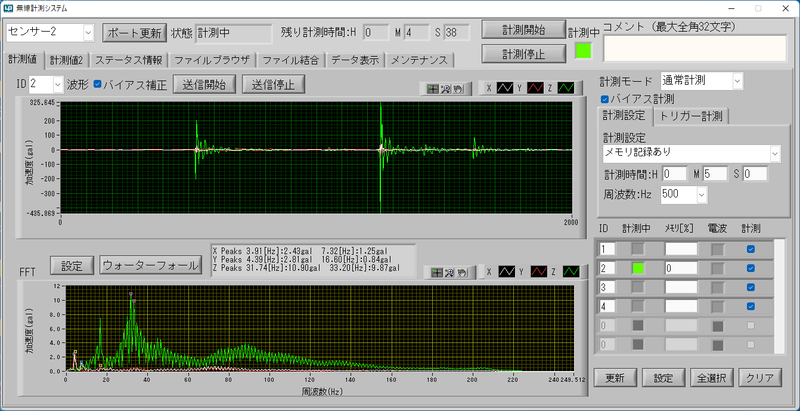800x411 pixels.
Task: Click the 計測中 indicator in the ID 4 row
Action: coord(638,306)
